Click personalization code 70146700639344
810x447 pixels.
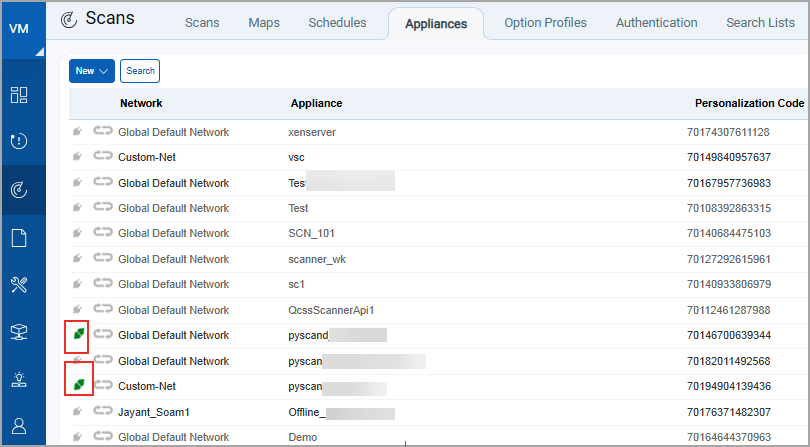(x=728, y=335)
